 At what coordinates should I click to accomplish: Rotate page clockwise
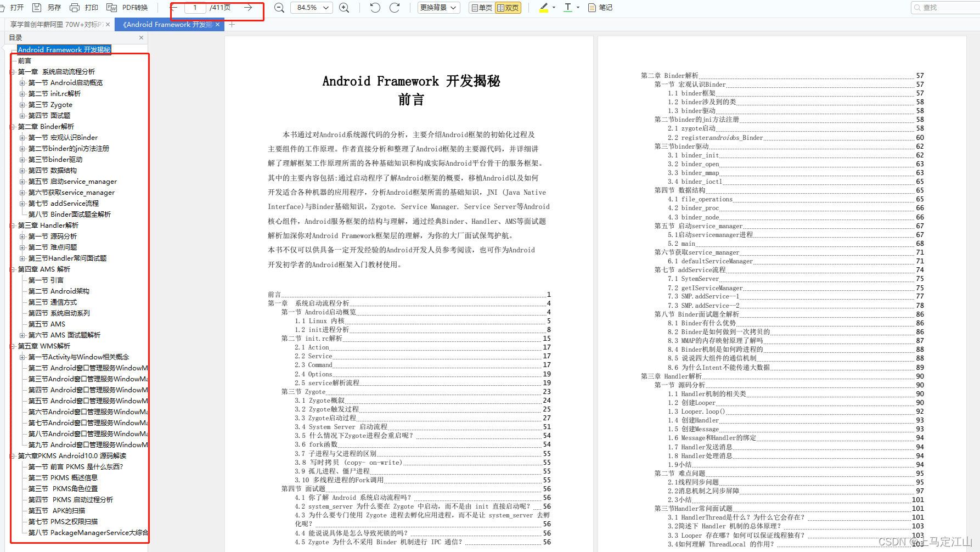click(x=395, y=8)
